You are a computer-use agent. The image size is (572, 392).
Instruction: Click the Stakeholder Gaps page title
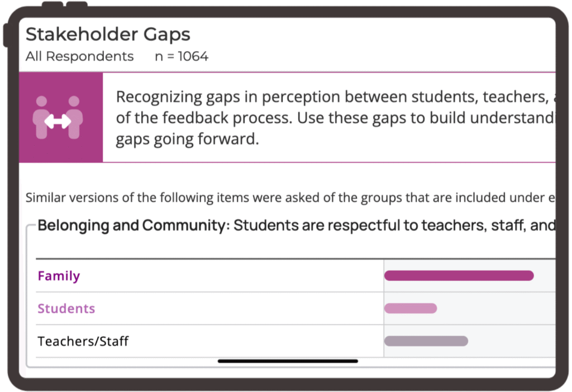(108, 35)
